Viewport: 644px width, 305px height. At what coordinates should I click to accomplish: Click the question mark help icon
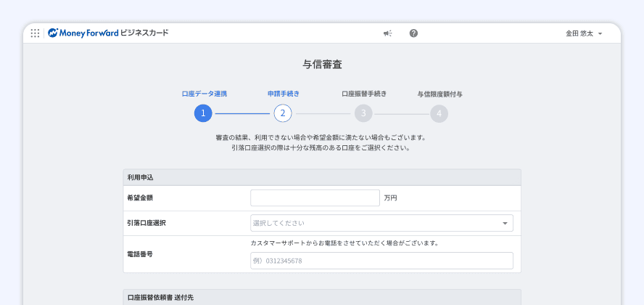(413, 33)
